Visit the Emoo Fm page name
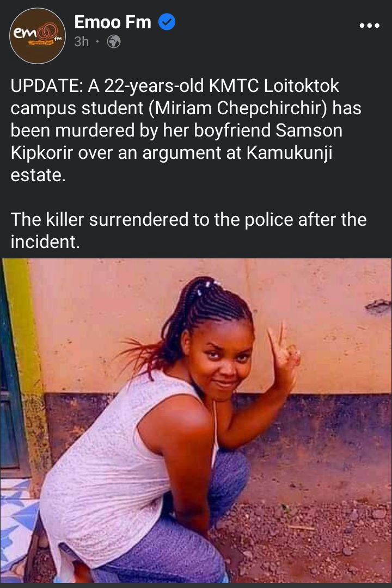392x588 pixels. click(x=113, y=22)
